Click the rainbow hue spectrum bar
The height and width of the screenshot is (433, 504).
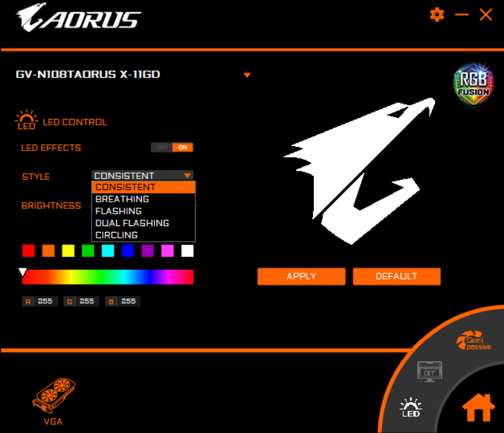tap(108, 277)
